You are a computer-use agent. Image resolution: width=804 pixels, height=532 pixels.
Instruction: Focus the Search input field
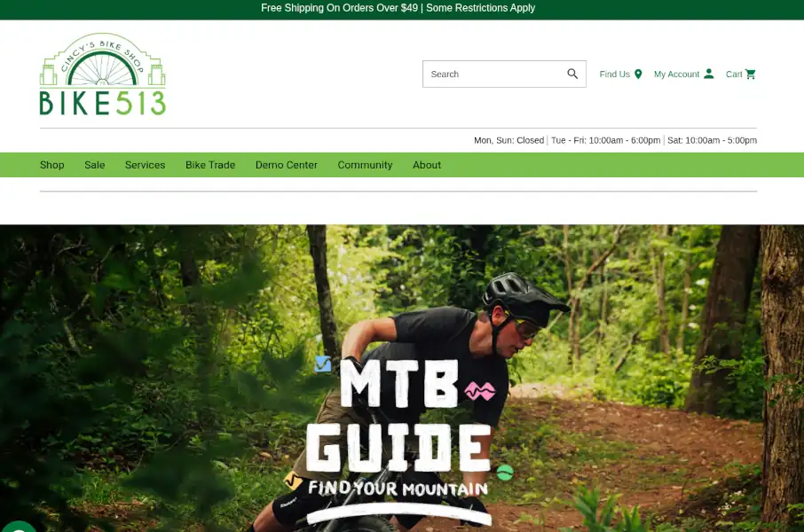click(495, 74)
